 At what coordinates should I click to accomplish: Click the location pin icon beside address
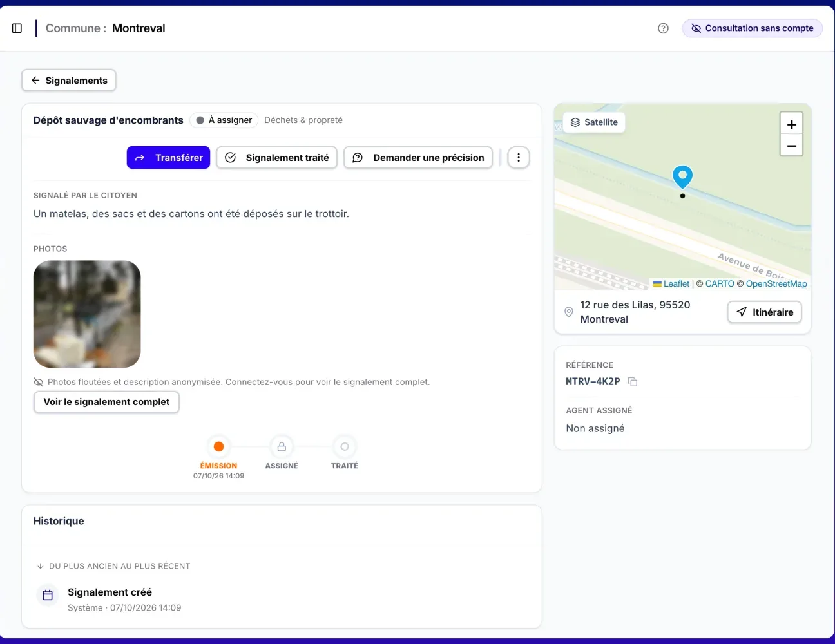tap(569, 312)
